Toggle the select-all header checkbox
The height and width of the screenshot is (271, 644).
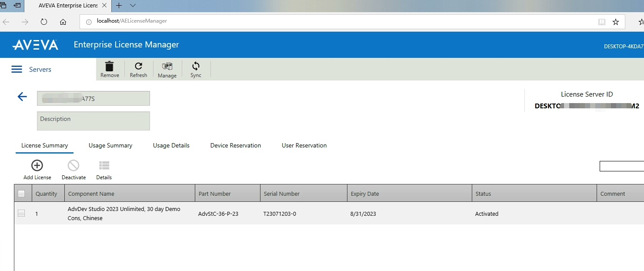click(21, 194)
